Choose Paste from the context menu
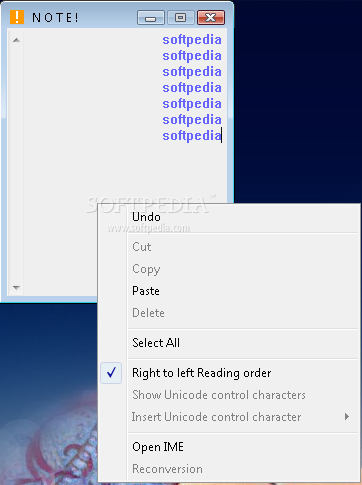Screen dimensions: 362x485 229,291
